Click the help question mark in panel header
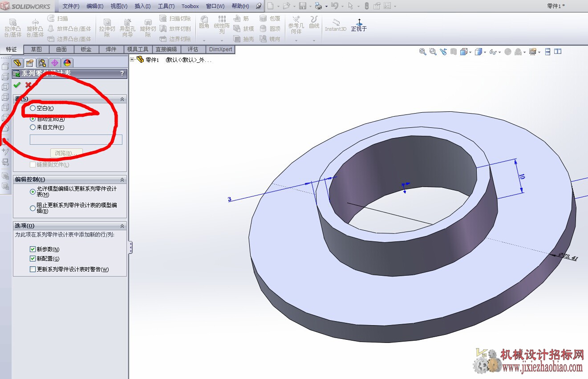This screenshot has width=588, height=379. tap(122, 73)
